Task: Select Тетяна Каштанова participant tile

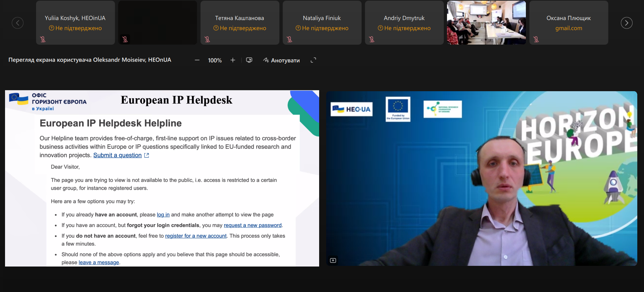Action: (240, 22)
